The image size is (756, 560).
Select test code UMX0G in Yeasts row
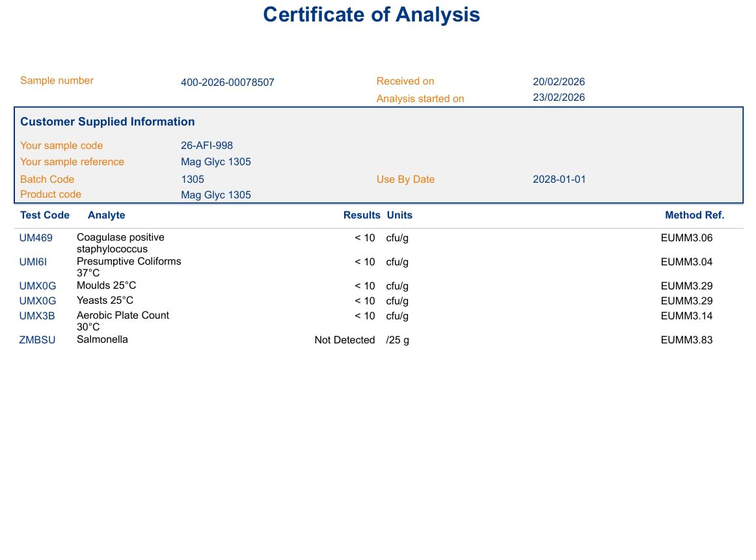(x=38, y=300)
